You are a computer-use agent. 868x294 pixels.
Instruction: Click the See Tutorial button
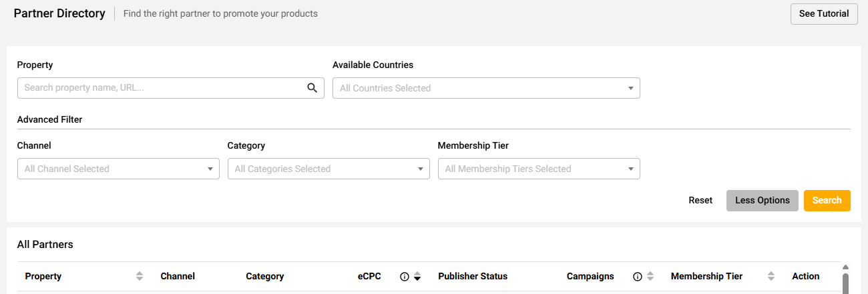coord(824,14)
